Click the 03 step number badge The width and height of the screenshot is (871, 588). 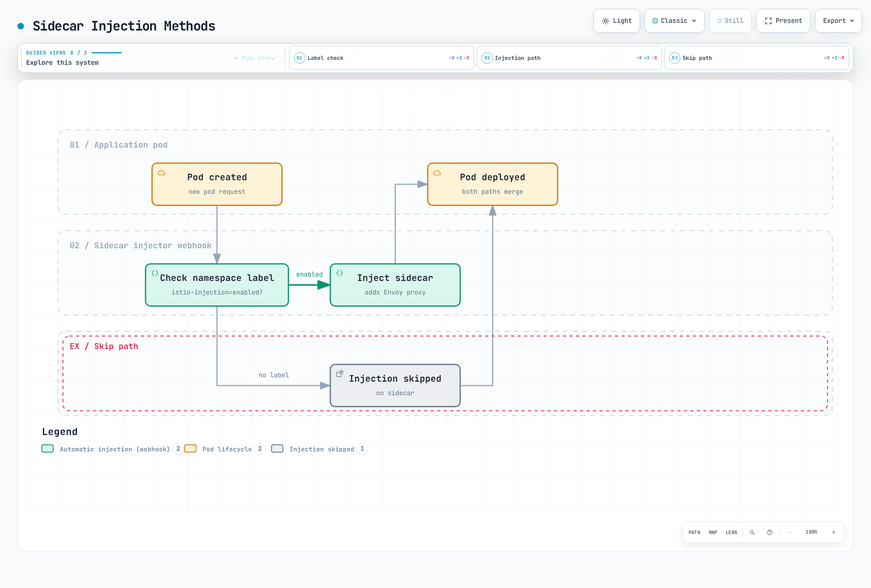[674, 58]
